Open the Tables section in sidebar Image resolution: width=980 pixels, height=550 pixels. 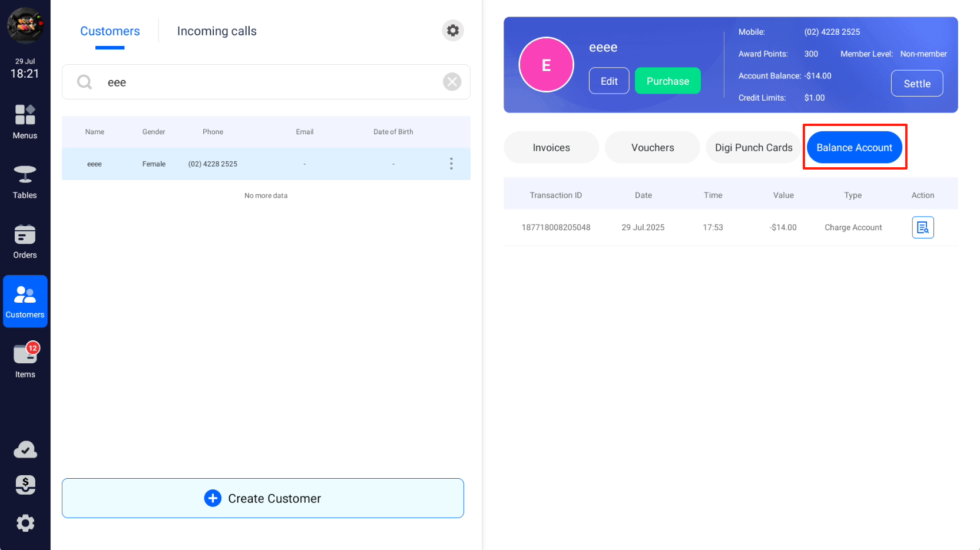(25, 182)
